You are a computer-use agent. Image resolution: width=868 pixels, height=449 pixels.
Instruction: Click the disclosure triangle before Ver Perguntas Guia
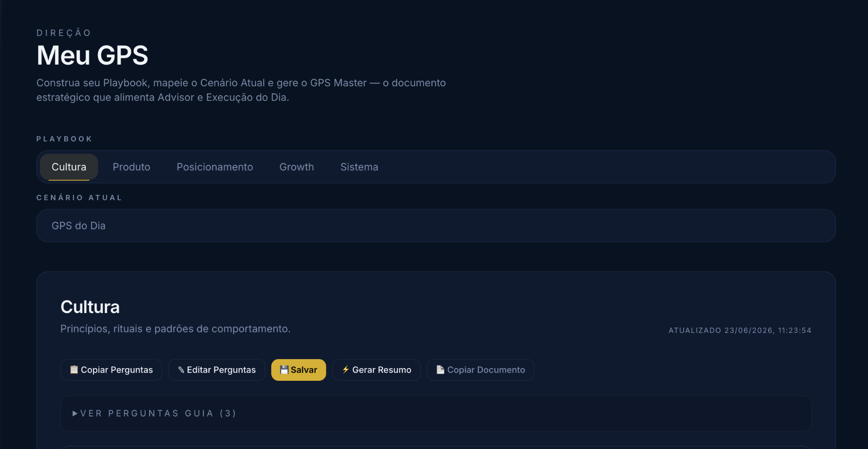point(75,413)
